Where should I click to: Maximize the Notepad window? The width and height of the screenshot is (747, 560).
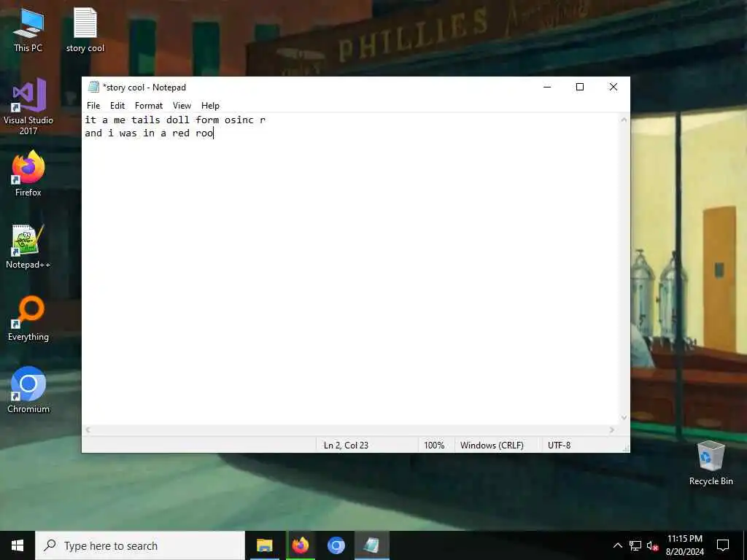[580, 87]
